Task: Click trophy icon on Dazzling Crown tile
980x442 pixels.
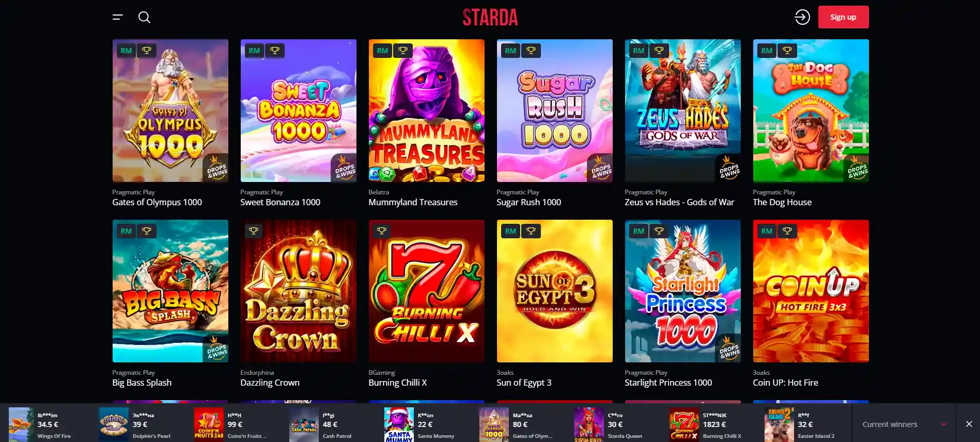Action: 254,231
